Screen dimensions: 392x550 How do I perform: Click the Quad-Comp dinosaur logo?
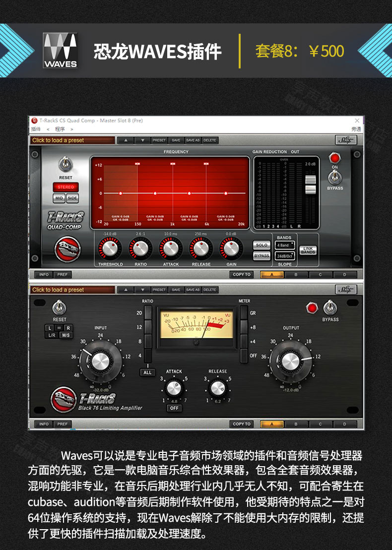coord(67,249)
